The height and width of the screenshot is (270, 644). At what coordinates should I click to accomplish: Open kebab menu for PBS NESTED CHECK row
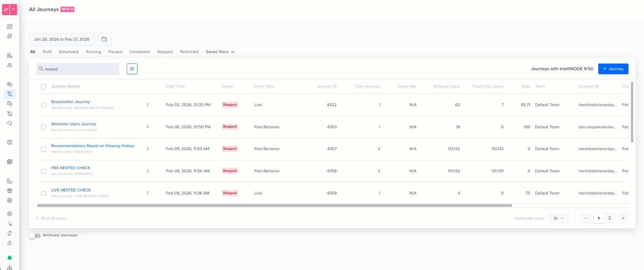point(148,171)
